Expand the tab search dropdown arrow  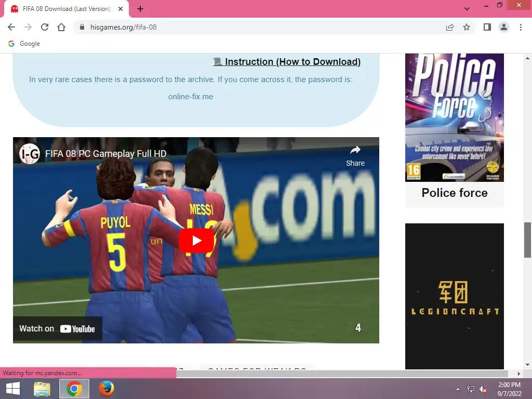pyautogui.click(x=467, y=9)
